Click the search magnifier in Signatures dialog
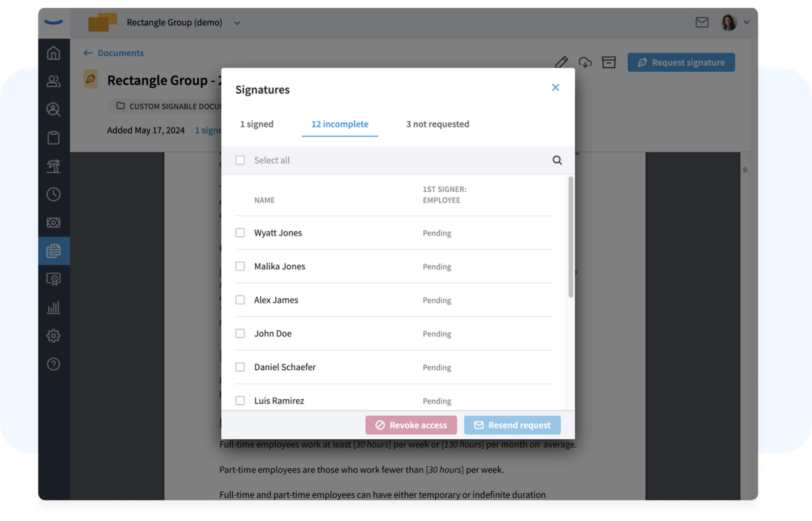This screenshot has height=521, width=812. coord(557,160)
